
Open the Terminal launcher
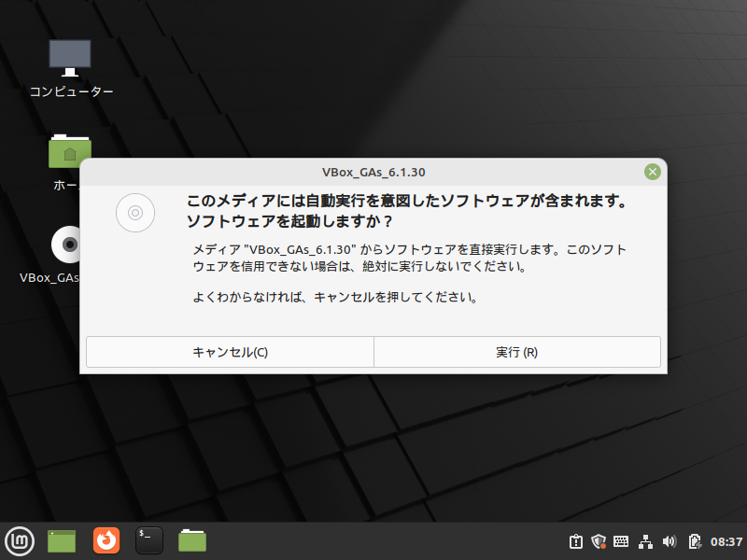149,540
